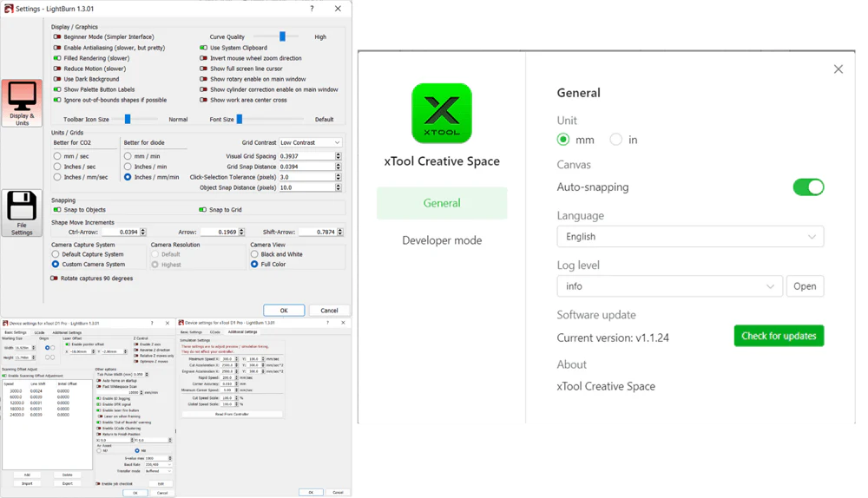Close the LightBurn Settings dialog

point(338,9)
